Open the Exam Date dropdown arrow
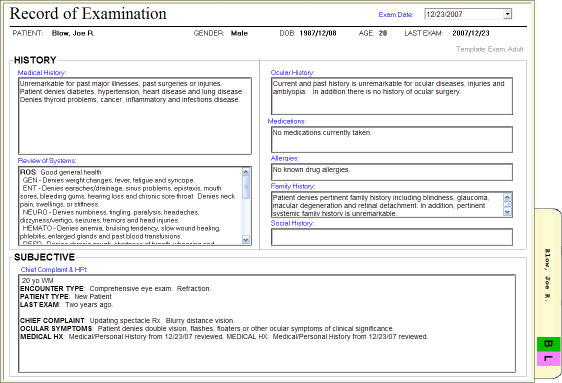This screenshot has width=562, height=383. click(507, 14)
